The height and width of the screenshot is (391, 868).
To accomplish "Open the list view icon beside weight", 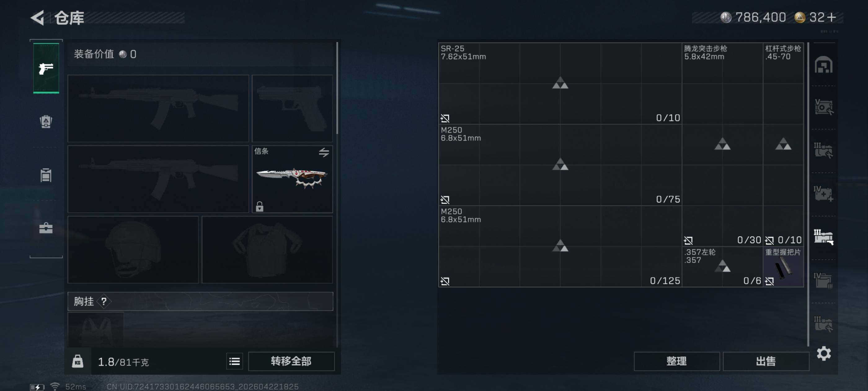I will click(235, 362).
